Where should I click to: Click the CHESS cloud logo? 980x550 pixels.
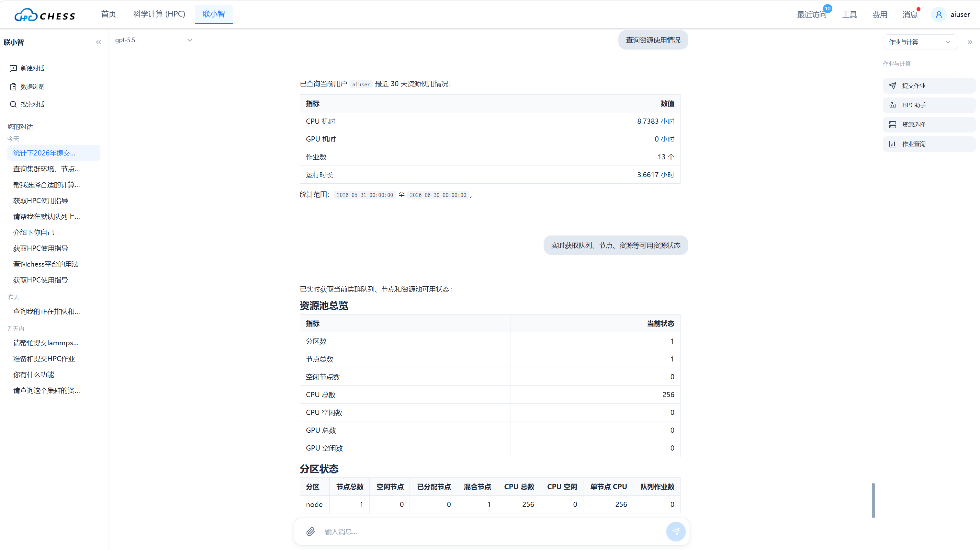(x=44, y=15)
